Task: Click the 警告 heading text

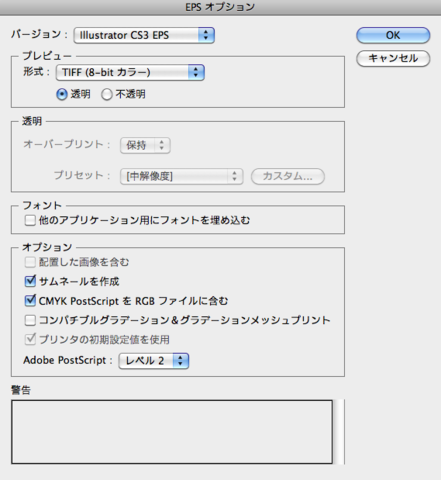Action: click(21, 390)
